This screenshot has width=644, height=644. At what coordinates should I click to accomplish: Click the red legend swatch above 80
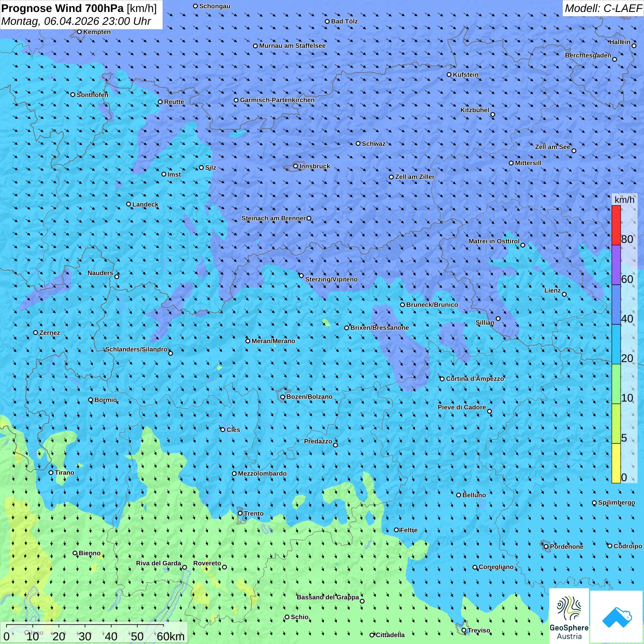[x=616, y=225]
